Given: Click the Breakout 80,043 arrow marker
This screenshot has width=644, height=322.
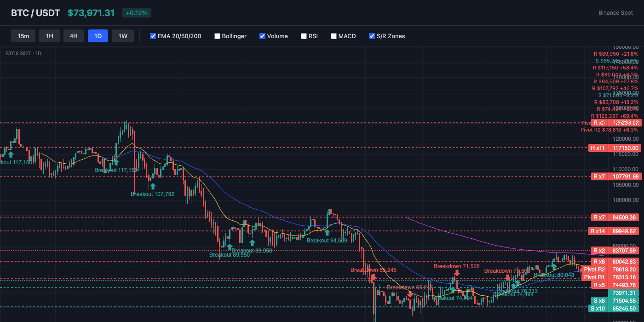Looking at the screenshot, I should tap(554, 267).
